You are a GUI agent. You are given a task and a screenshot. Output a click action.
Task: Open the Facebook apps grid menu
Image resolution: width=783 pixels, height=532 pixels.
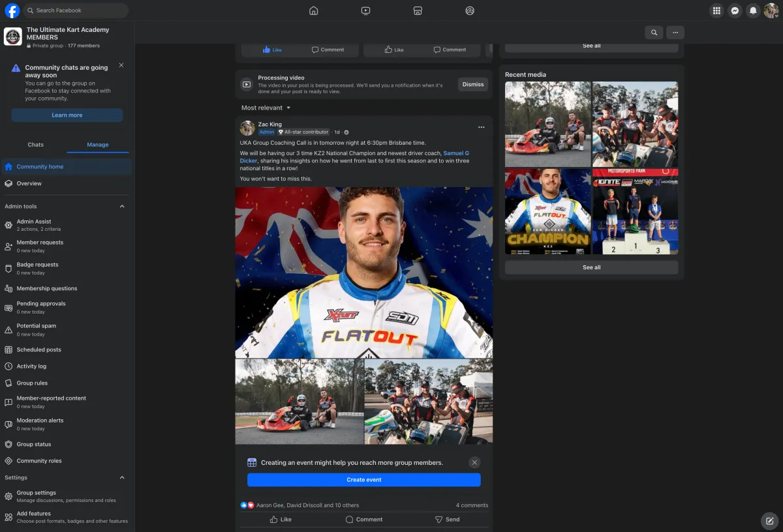[x=716, y=10]
